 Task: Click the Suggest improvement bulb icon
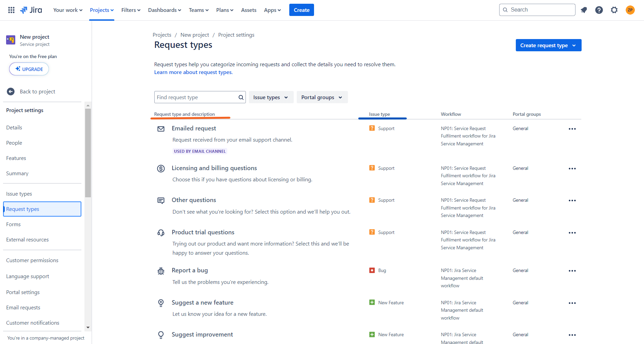click(161, 335)
